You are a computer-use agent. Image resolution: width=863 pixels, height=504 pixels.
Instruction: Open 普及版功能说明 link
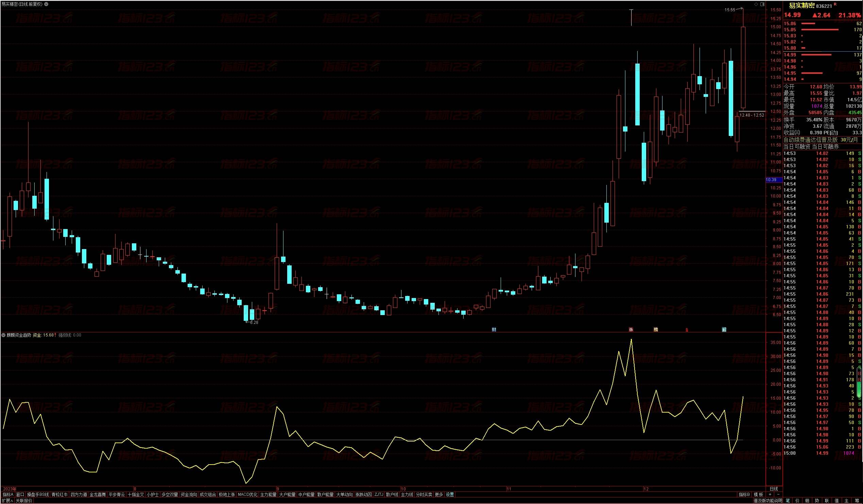coord(768,501)
